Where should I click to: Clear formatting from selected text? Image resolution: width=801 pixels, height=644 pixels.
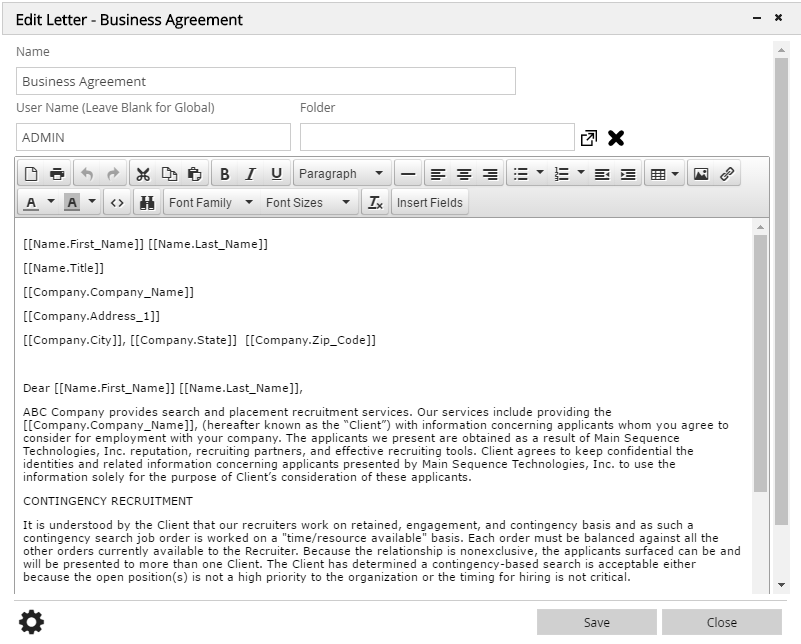[375, 203]
